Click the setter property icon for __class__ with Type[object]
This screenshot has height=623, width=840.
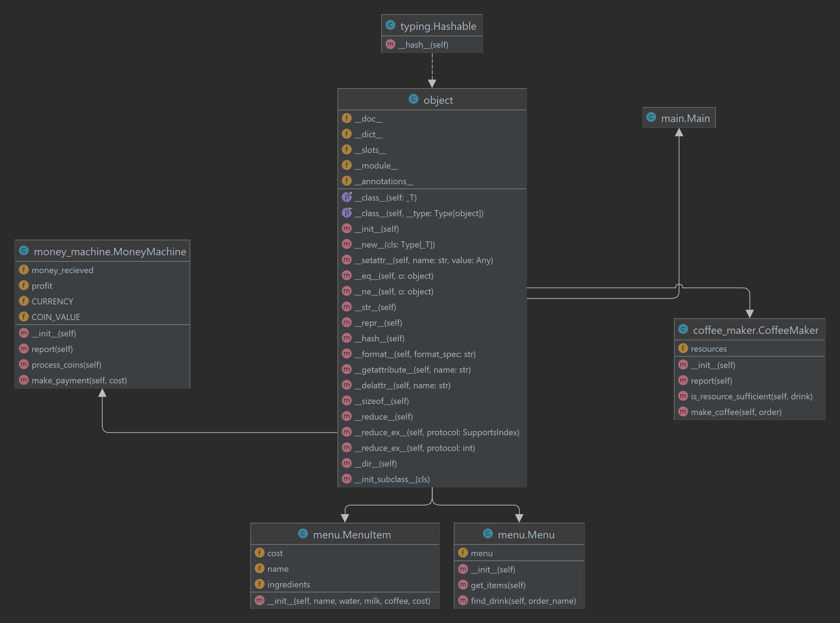tap(347, 213)
